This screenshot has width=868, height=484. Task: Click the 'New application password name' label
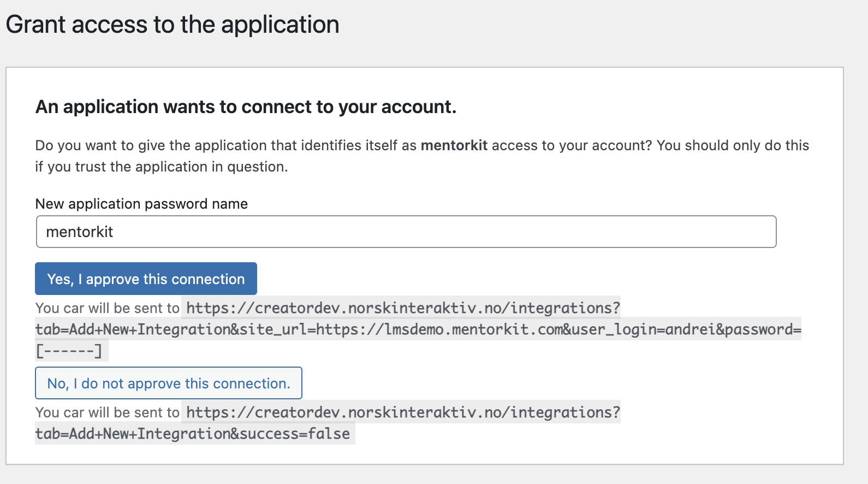pyautogui.click(x=141, y=204)
